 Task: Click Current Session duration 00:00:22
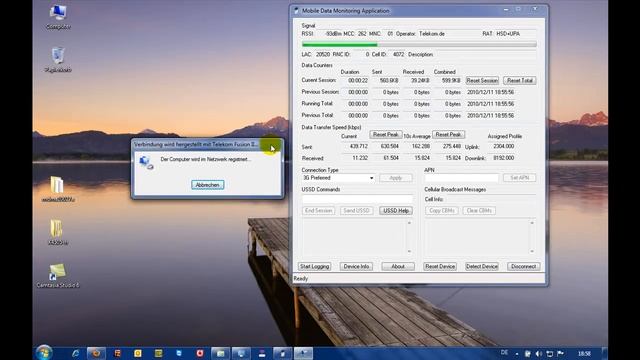[358, 80]
